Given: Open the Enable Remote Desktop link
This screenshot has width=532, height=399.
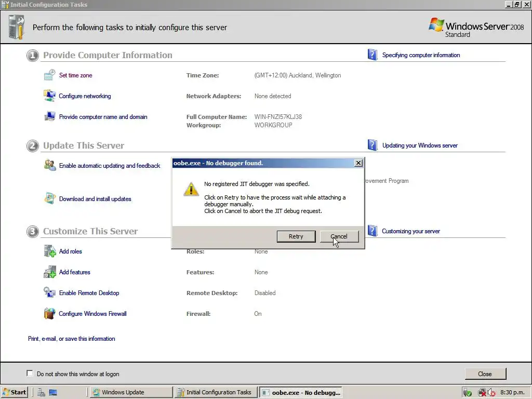Looking at the screenshot, I should point(89,293).
